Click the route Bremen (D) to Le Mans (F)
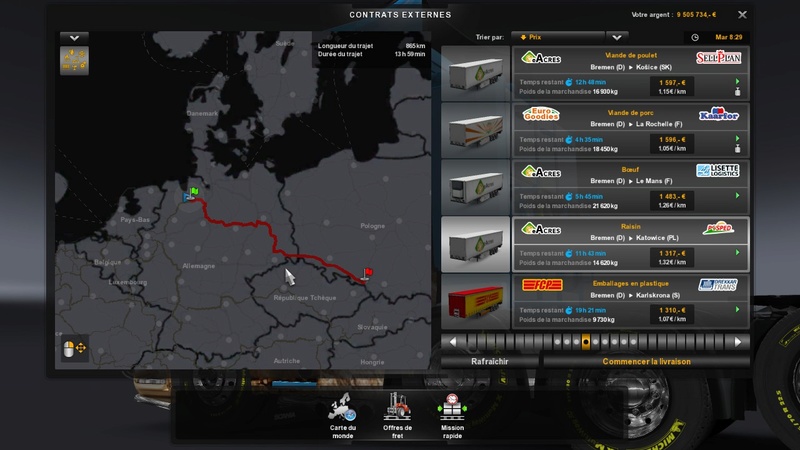 coord(631,181)
